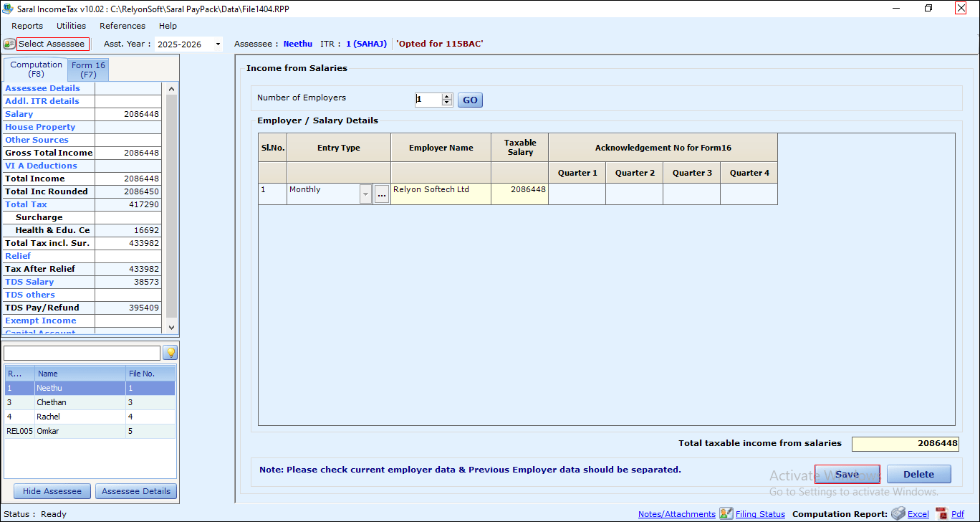
Task: Open the Reports menu
Action: pyautogui.click(x=27, y=26)
